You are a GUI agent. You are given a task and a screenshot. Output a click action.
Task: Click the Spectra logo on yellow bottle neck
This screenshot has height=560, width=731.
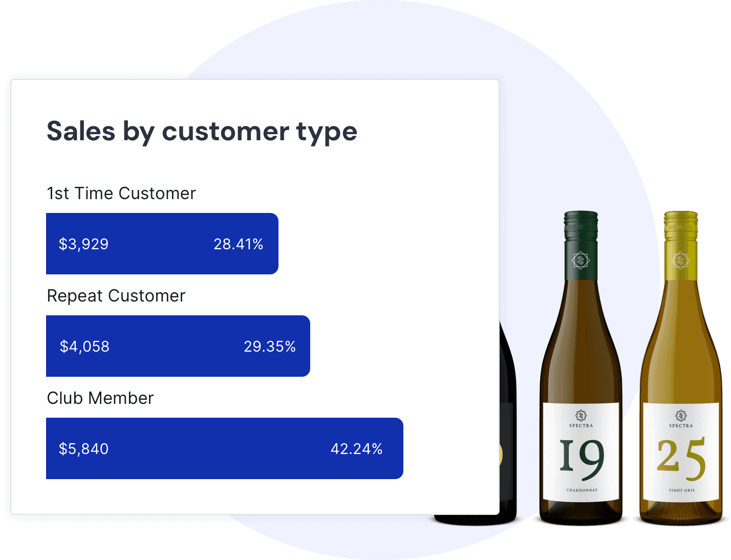(680, 261)
